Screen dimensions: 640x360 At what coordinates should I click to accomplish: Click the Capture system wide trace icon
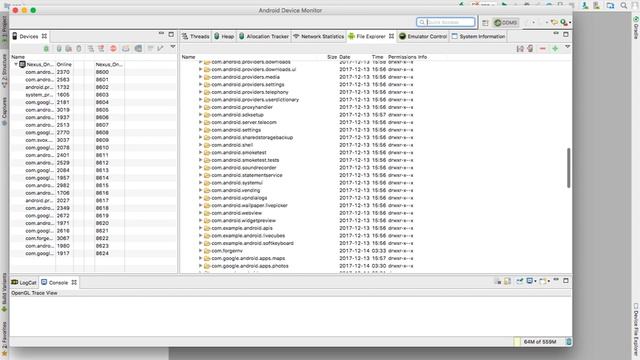pyautogui.click(x=150, y=49)
